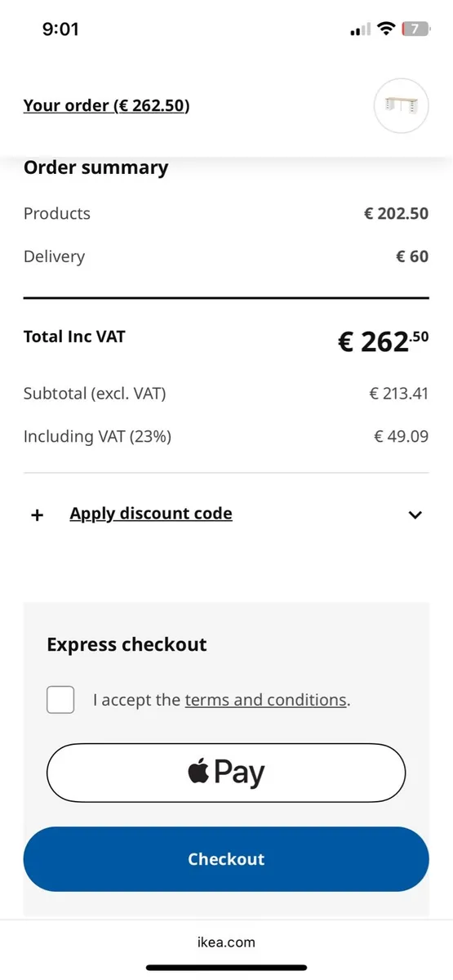Tap the plus icon beside discount code
The height and width of the screenshot is (980, 453).
pyautogui.click(x=37, y=515)
